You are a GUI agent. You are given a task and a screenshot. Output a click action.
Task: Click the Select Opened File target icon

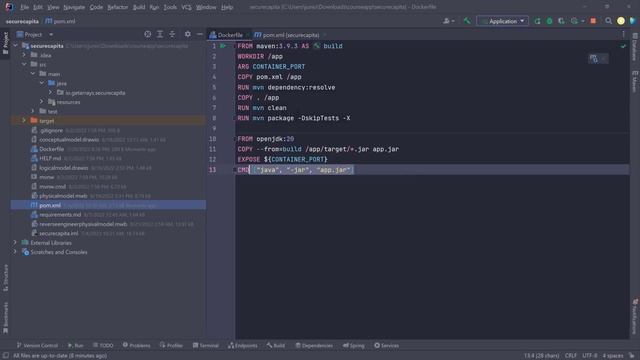[147, 34]
